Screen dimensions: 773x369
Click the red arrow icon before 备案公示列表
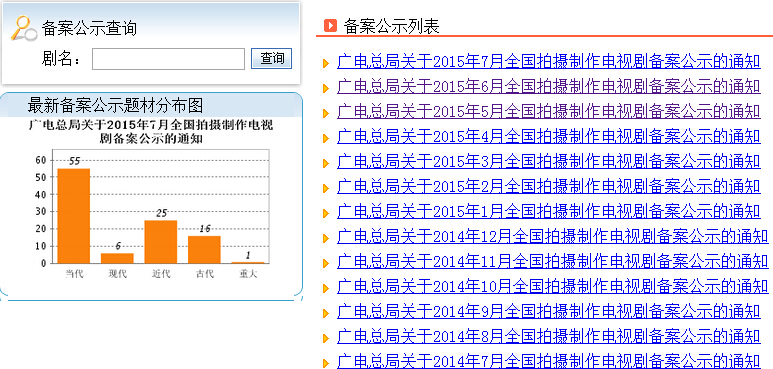coord(330,25)
